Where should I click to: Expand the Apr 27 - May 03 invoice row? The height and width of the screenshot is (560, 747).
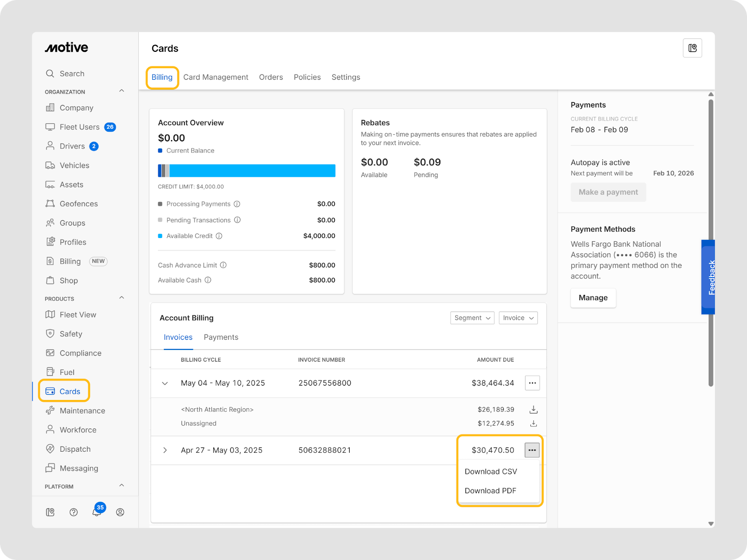point(165,450)
